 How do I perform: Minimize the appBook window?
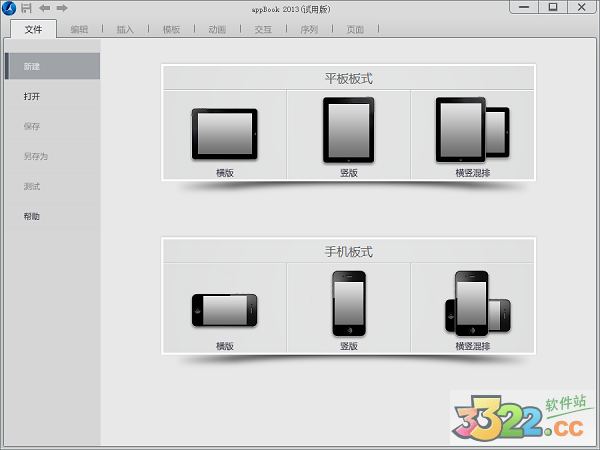coord(524,7)
